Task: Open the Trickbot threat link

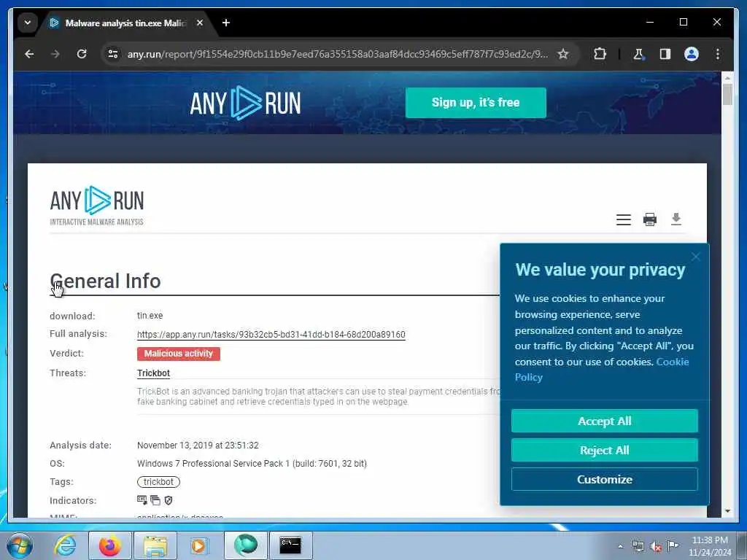Action: coord(153,373)
